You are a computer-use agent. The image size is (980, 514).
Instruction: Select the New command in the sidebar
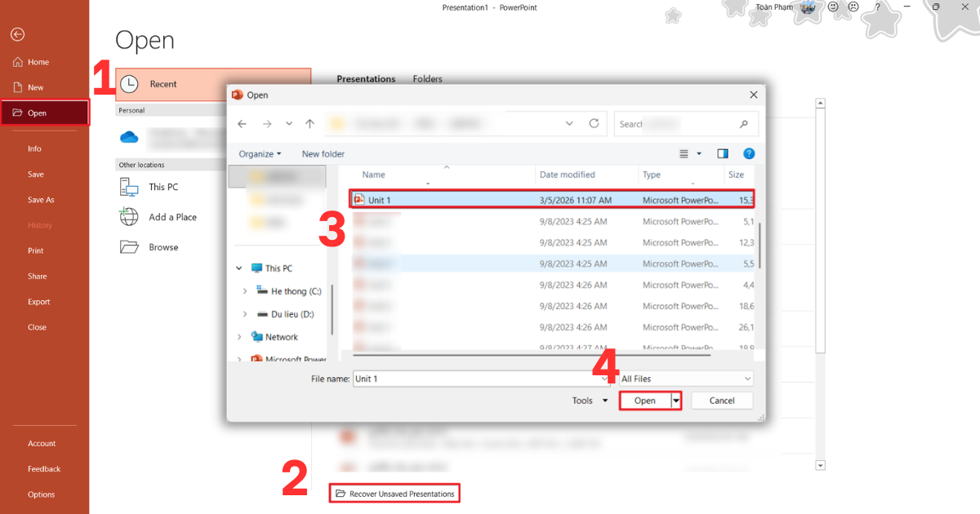tap(18, 86)
